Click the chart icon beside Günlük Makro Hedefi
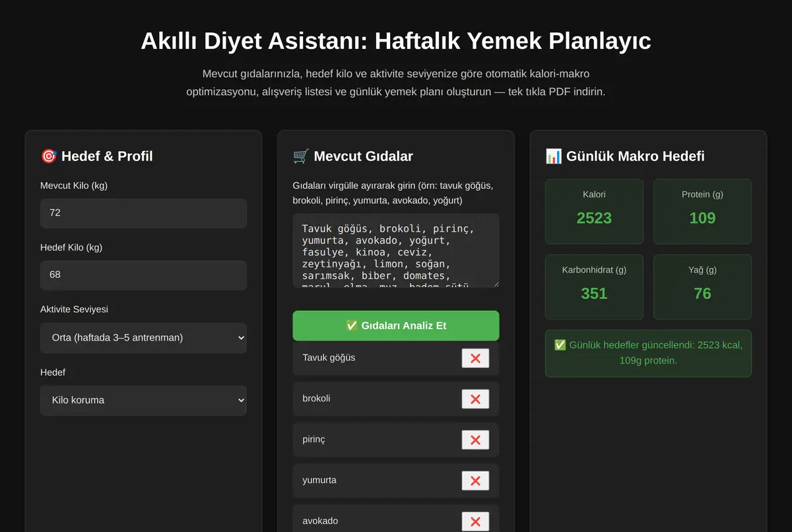This screenshot has width=792, height=532. (554, 156)
